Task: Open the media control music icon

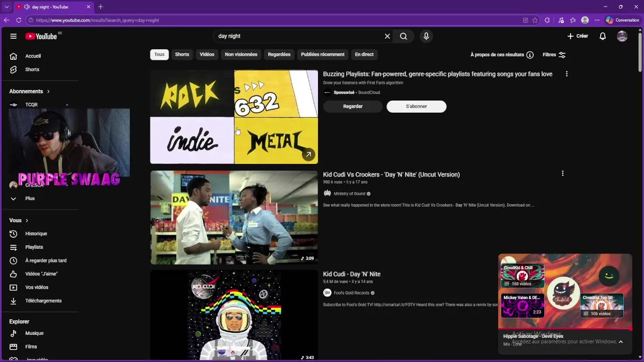Action: click(561, 20)
